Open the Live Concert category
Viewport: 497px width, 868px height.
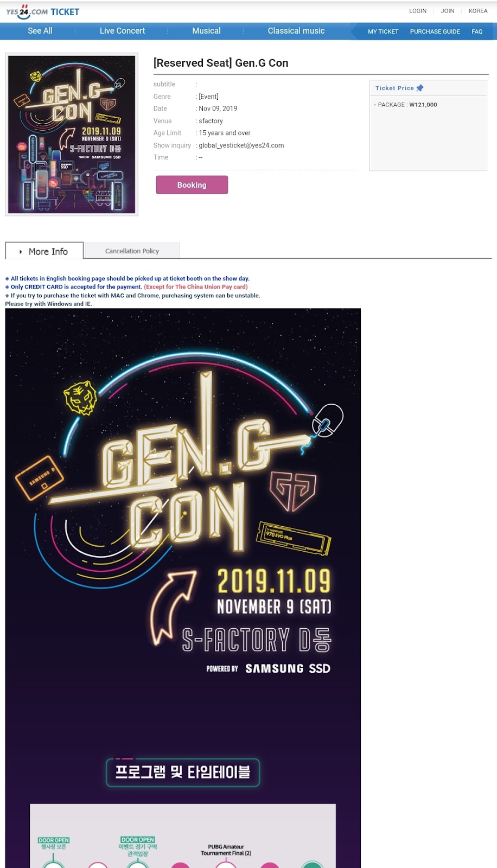coord(122,31)
